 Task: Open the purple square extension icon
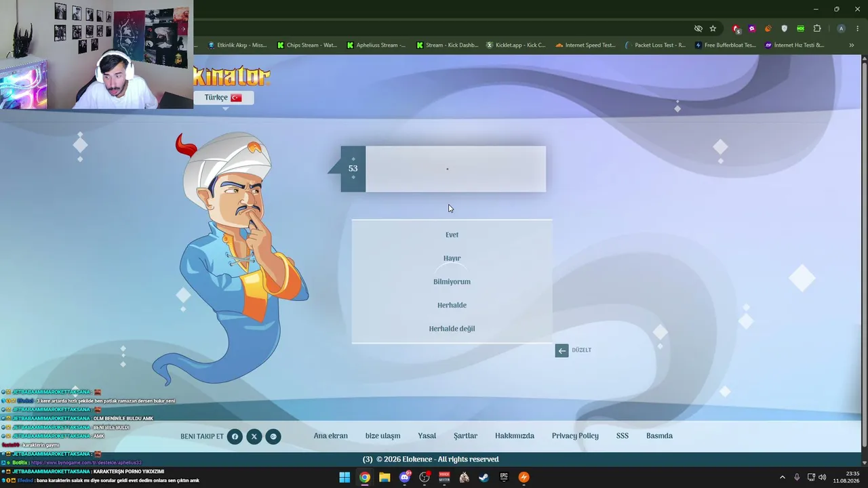(752, 28)
